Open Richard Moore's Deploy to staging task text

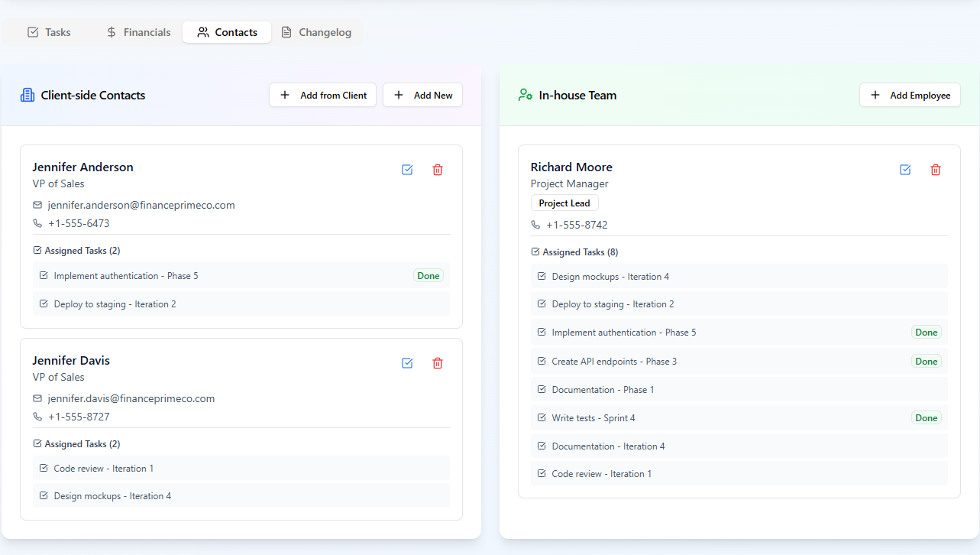pyautogui.click(x=613, y=303)
